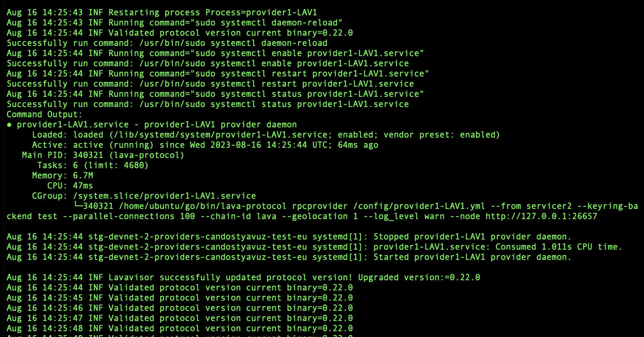Click the http://127.0.0.1:26657 node URL

541,216
